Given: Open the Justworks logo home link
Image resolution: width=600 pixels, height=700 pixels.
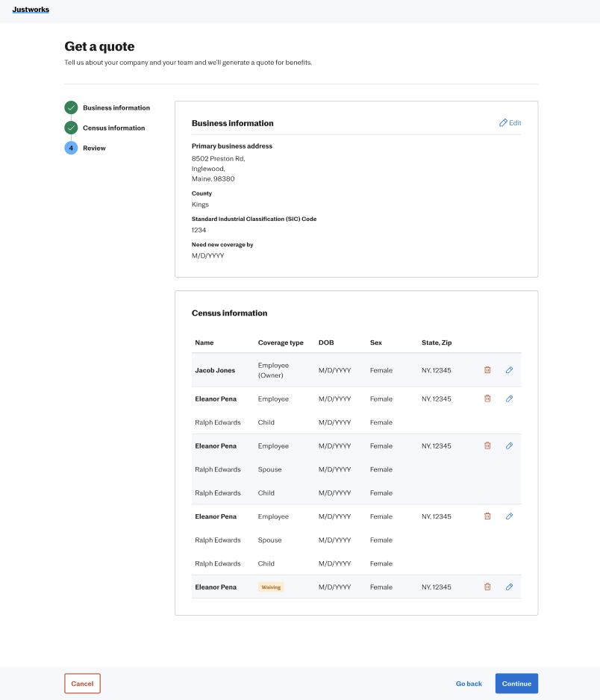Looking at the screenshot, I should pos(31,10).
